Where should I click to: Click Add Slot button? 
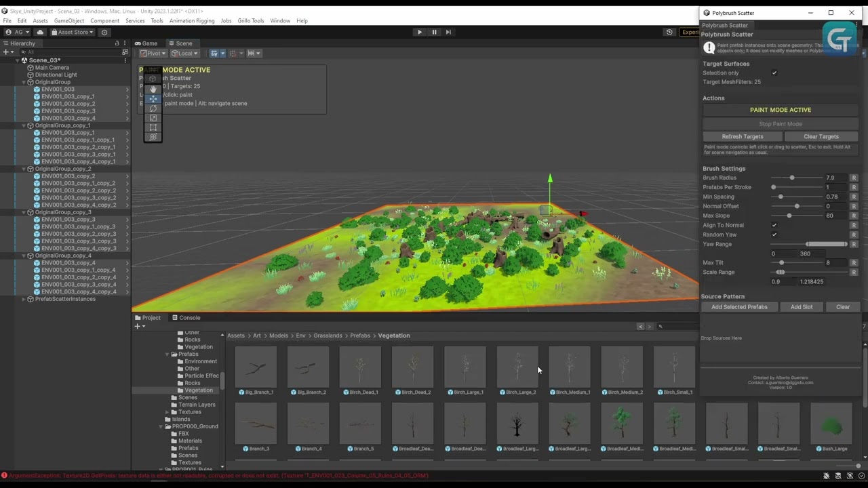tap(802, 307)
